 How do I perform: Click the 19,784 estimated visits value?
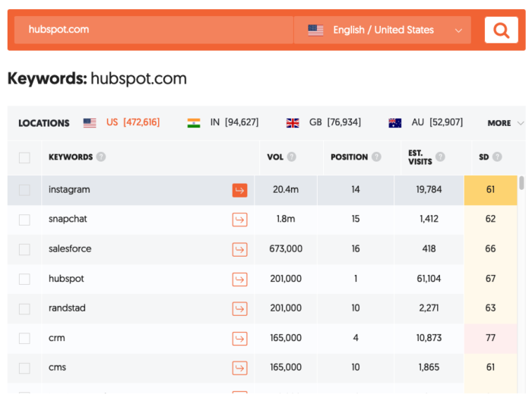[x=429, y=190]
